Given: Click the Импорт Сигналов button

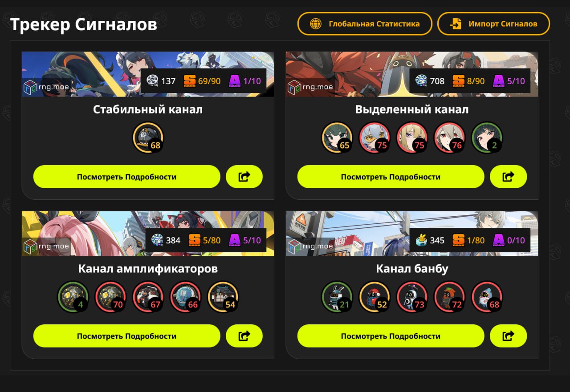Looking at the screenshot, I should (x=493, y=24).
